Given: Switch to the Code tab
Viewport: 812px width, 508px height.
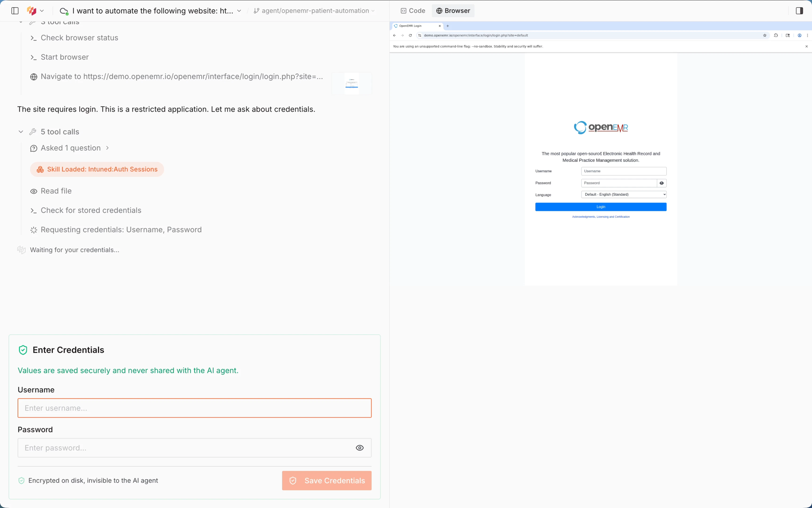Looking at the screenshot, I should 412,10.
